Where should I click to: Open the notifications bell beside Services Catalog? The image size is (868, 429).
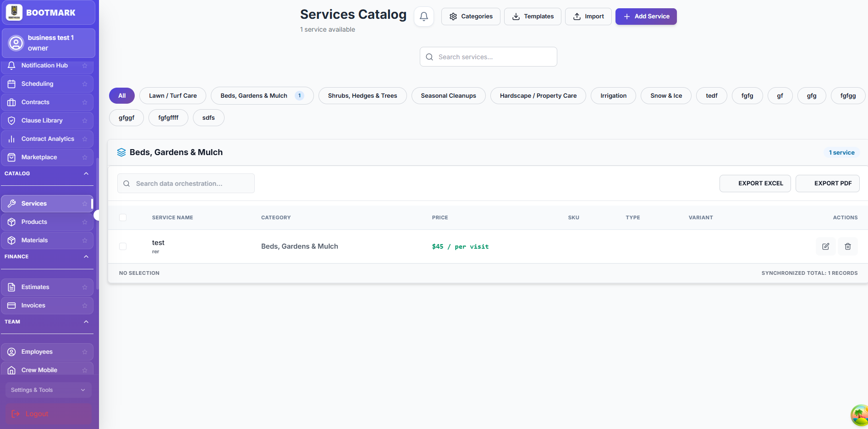[424, 17]
